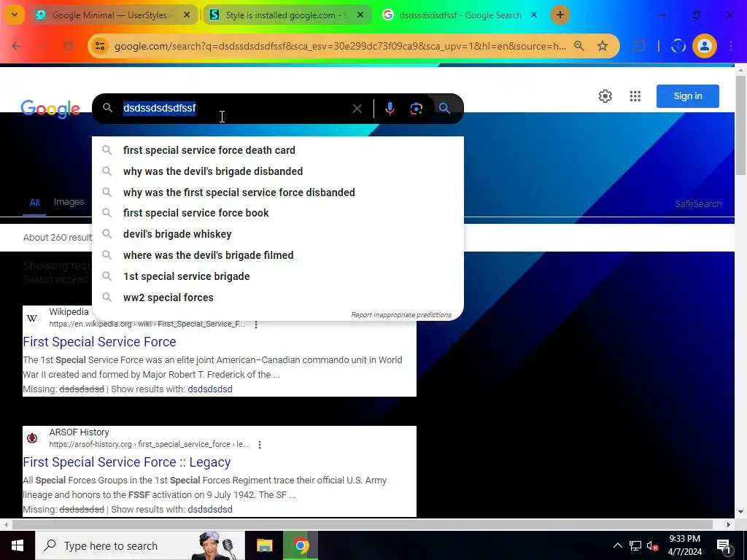This screenshot has height=560, width=747.
Task: Open the All results tab
Action: click(x=34, y=203)
